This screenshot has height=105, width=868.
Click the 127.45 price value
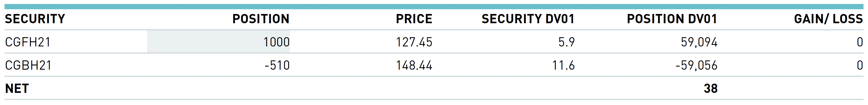414,42
